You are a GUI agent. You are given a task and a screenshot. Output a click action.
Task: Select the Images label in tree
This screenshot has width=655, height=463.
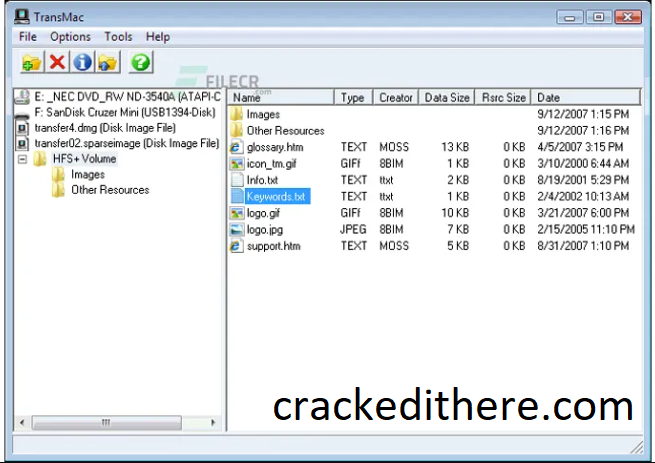[x=88, y=174]
